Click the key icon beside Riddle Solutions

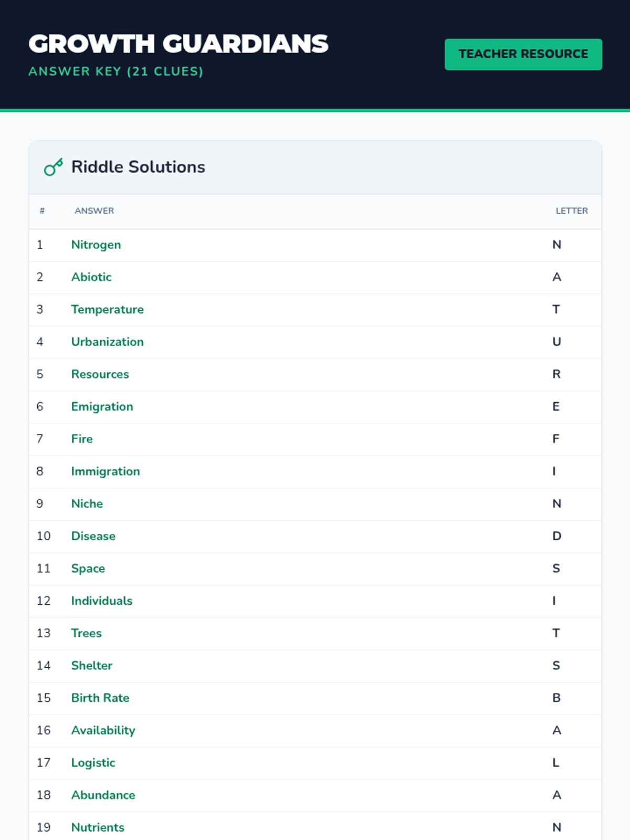click(x=54, y=167)
